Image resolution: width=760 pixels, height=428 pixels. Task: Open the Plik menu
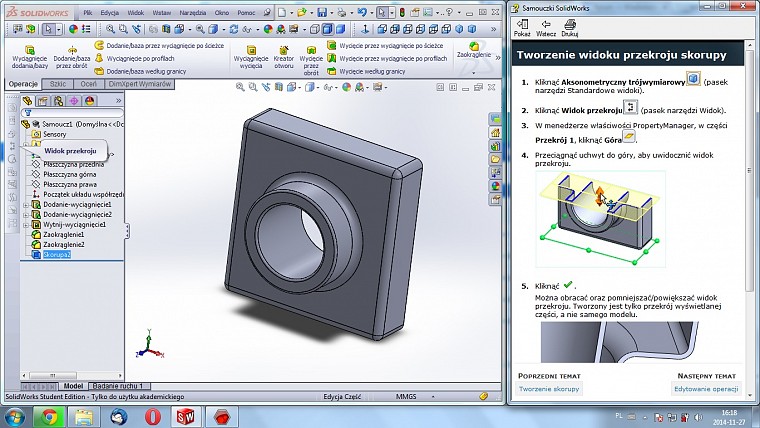pyautogui.click(x=88, y=13)
